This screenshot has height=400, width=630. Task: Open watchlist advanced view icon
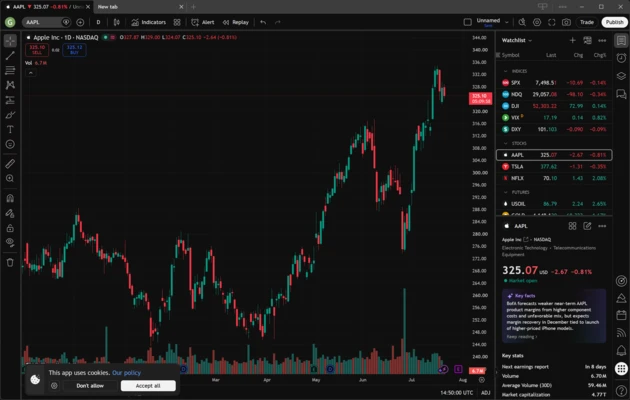(x=587, y=40)
